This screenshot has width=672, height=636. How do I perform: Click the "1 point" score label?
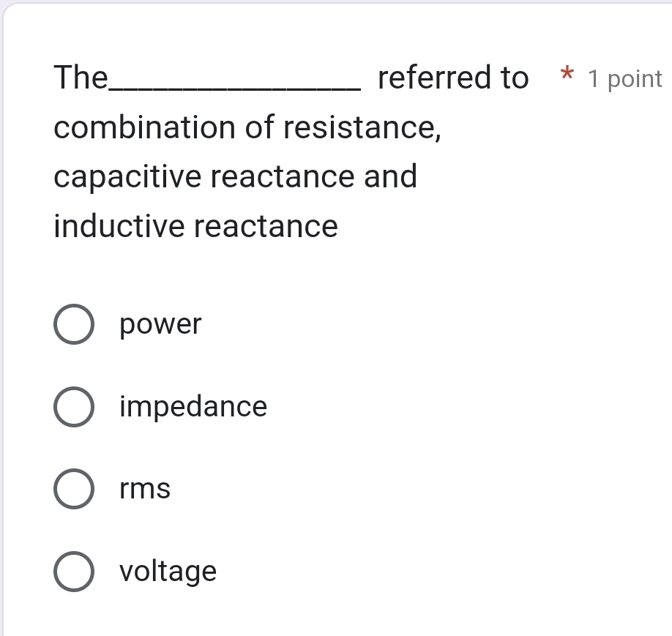[625, 79]
